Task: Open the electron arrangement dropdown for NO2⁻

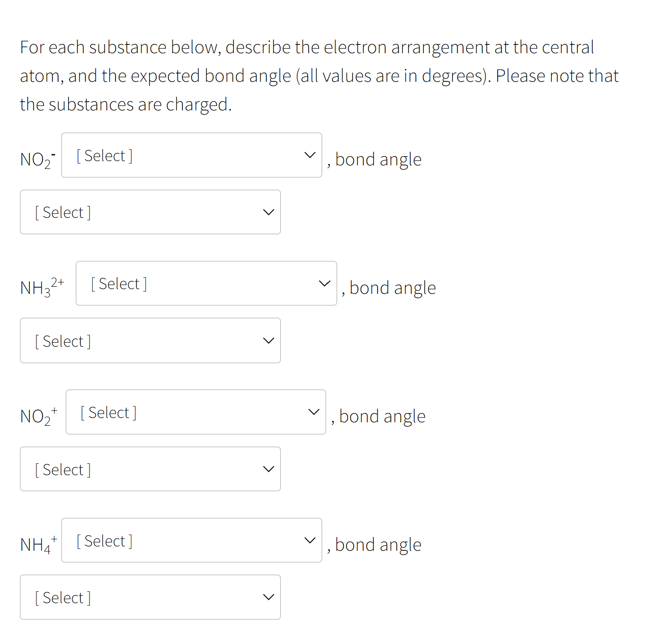Action: point(192,155)
